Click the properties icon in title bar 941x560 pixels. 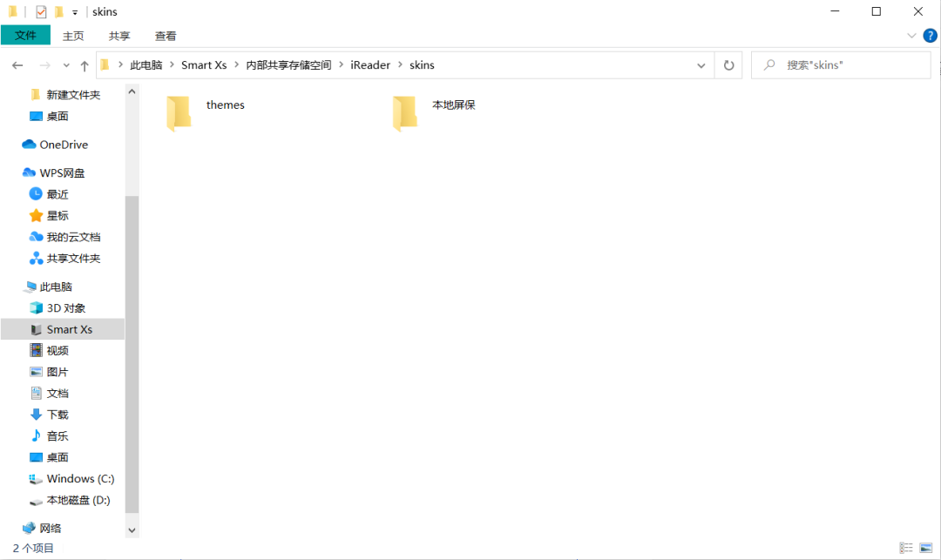[x=41, y=12]
